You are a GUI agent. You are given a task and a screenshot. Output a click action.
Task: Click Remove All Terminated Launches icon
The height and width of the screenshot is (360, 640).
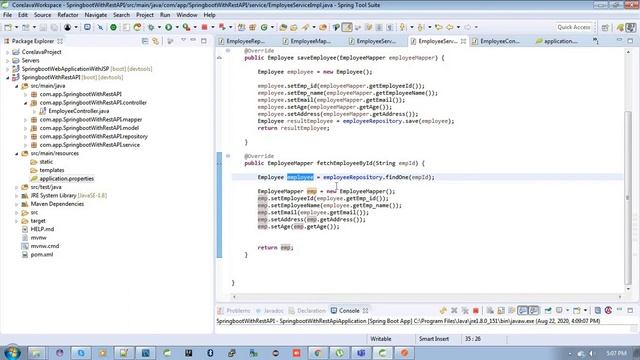(x=465, y=311)
